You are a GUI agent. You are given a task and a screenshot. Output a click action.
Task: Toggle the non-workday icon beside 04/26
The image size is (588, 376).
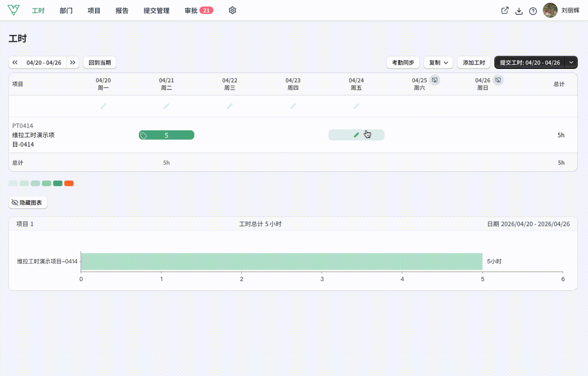[498, 80]
